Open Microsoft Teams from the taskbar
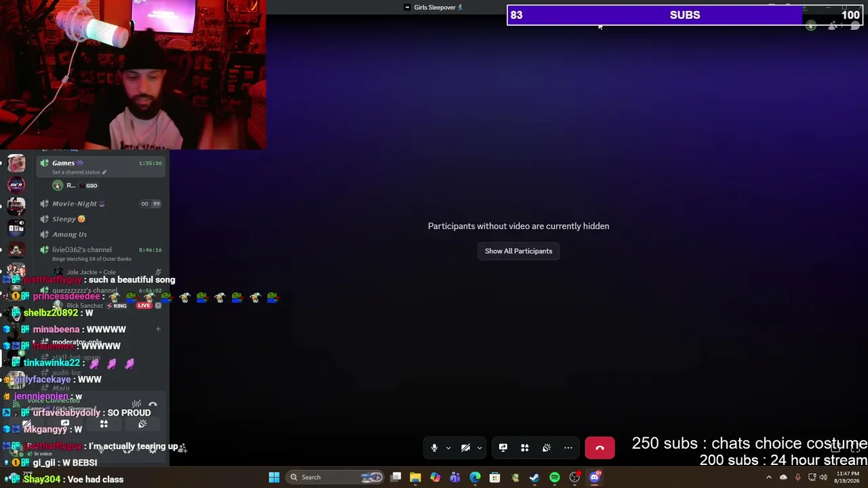The width and height of the screenshot is (868, 488). point(455,477)
